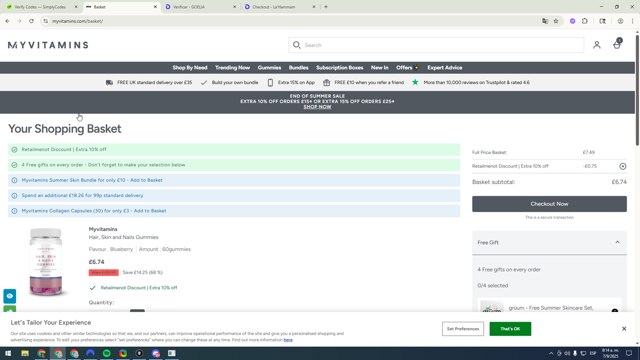The width and height of the screenshot is (640, 360).
Task: View site information icon in address bar
Action: 45,21
